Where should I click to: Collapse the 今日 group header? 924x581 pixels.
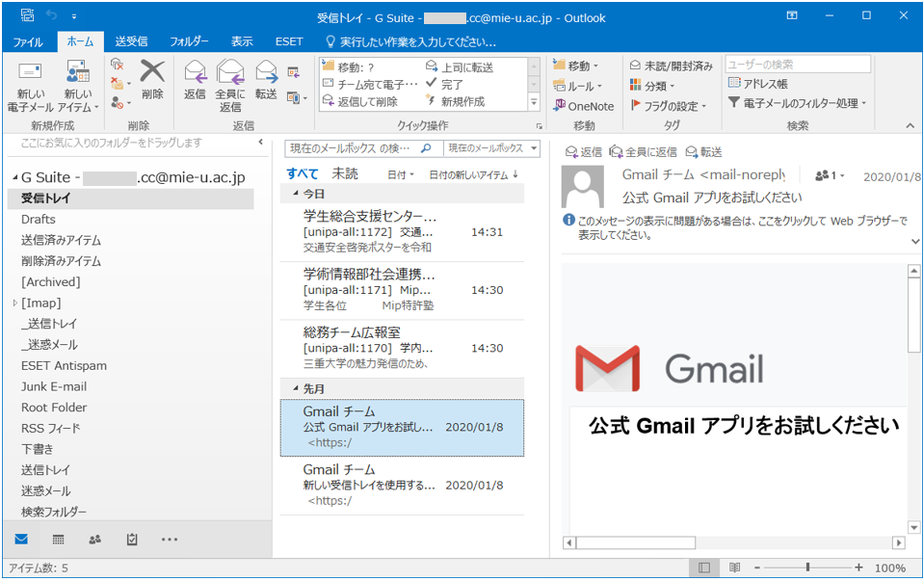point(295,194)
